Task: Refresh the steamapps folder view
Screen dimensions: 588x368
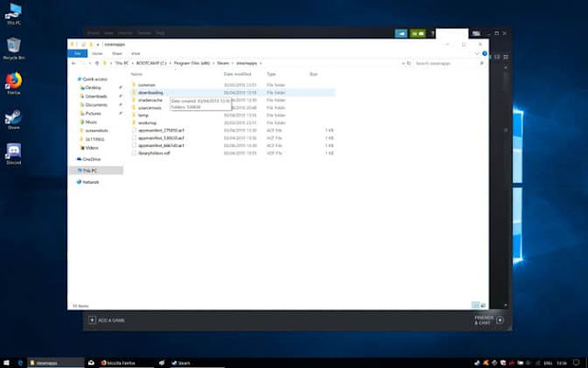Action: click(x=409, y=63)
